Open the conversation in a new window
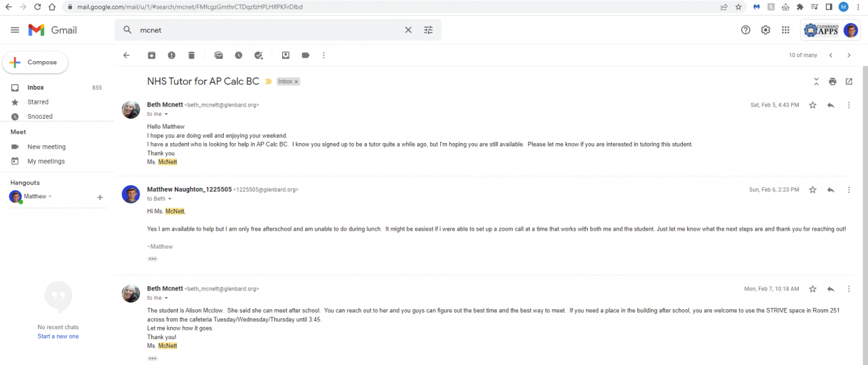The height and width of the screenshot is (365, 868). click(849, 81)
